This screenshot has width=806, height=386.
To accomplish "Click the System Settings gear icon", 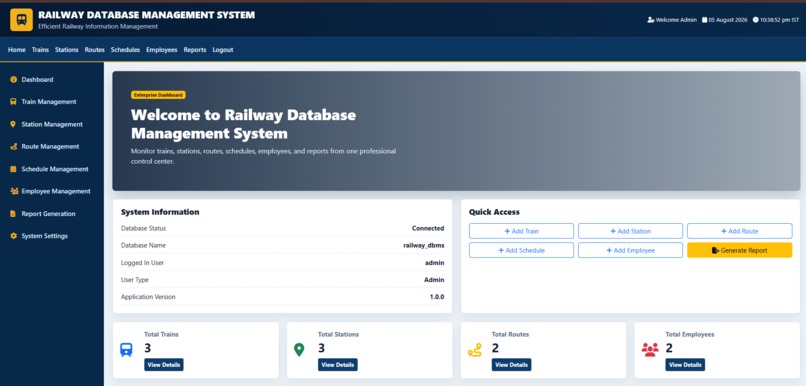I will coord(13,236).
